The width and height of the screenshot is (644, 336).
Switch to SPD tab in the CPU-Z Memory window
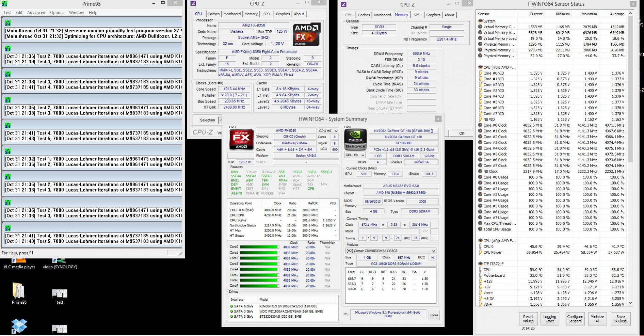(417, 15)
